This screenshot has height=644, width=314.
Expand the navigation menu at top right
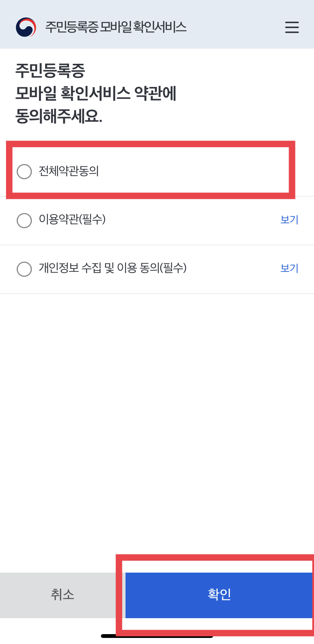[291, 27]
